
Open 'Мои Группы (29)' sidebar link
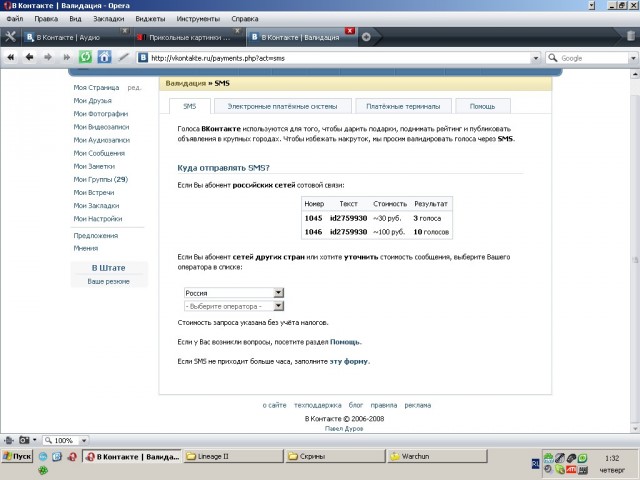tap(100, 179)
